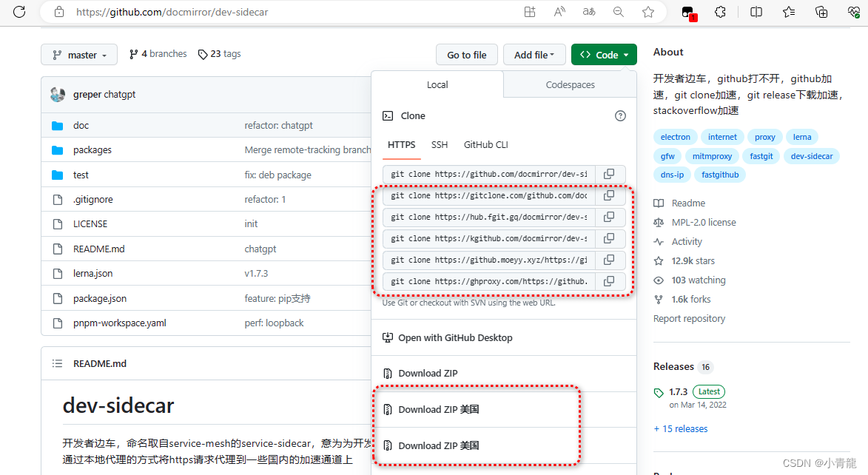Viewport: 868px width, 475px height.
Task: Open the doc folder
Action: coord(81,126)
